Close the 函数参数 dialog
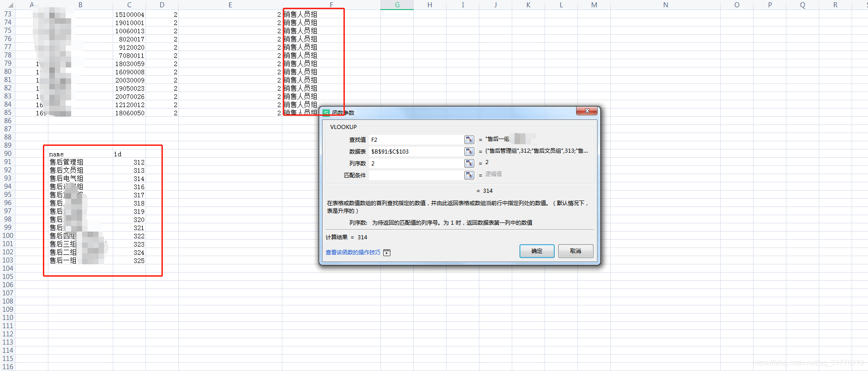This screenshot has height=371, width=868. 587,111
